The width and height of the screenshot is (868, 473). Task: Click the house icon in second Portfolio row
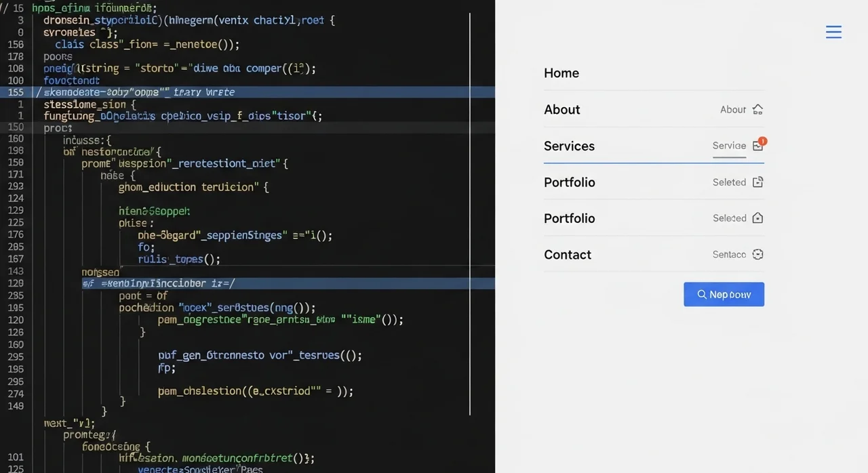(x=757, y=218)
